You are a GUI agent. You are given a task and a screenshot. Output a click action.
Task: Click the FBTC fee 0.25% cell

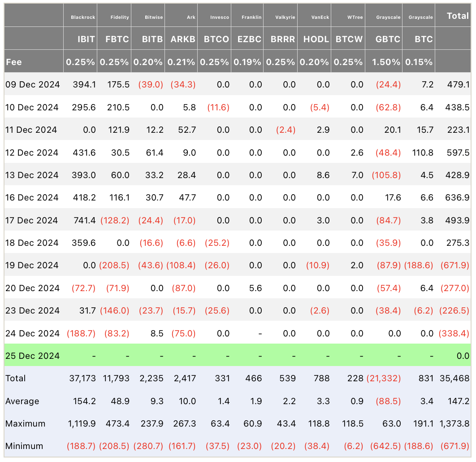[114, 61]
